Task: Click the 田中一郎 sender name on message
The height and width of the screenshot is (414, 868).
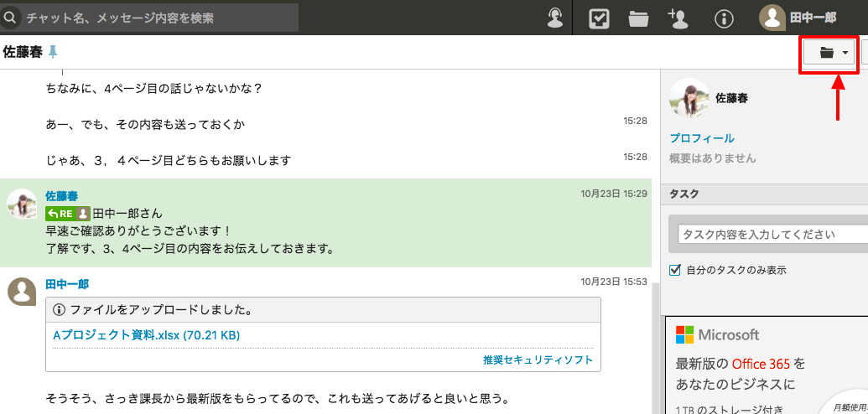Action: tap(67, 284)
